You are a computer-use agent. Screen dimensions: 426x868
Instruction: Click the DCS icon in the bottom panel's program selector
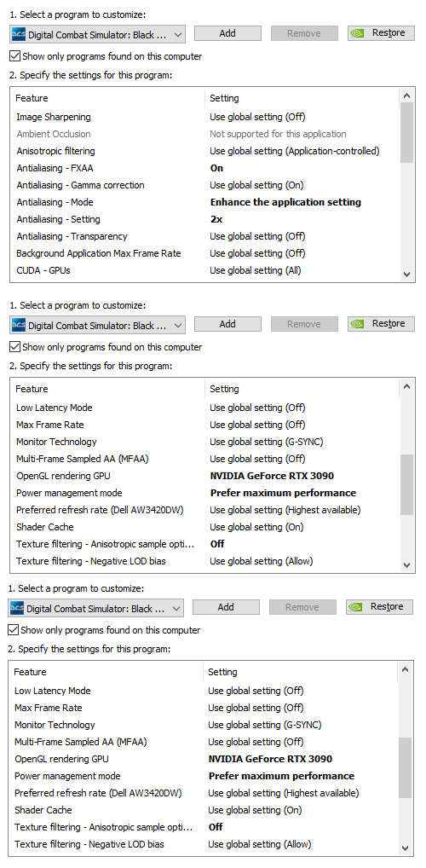click(17, 609)
